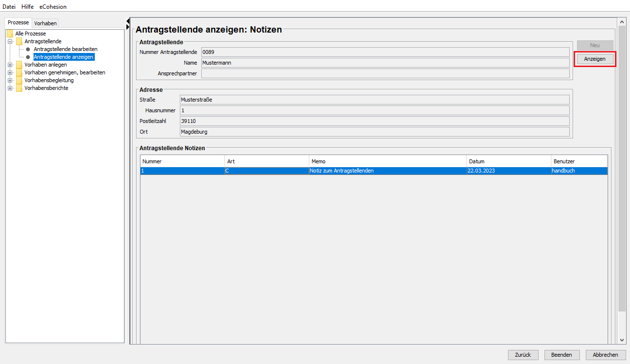Click the vertical scrollbar down arrow
This screenshot has width=630, height=364.
pos(622,340)
